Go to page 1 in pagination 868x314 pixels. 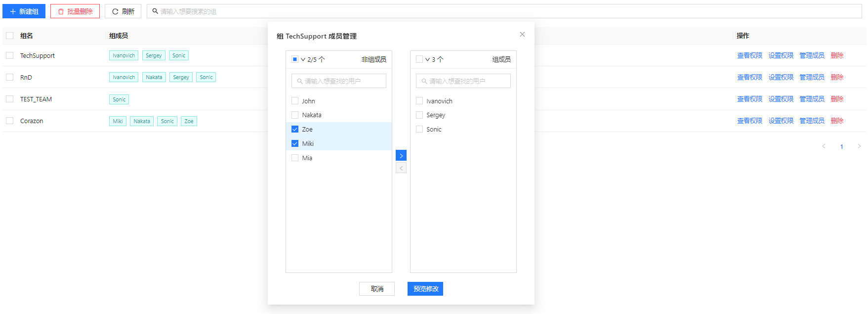point(841,146)
